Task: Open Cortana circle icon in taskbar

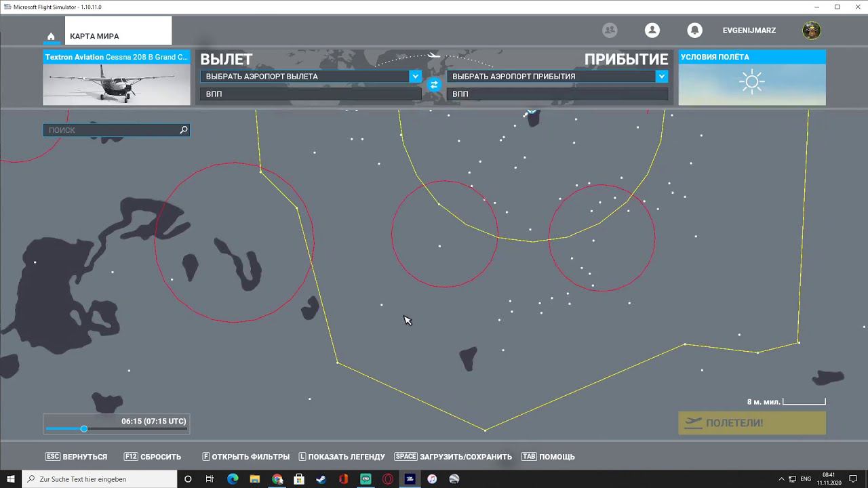Action: [188, 479]
